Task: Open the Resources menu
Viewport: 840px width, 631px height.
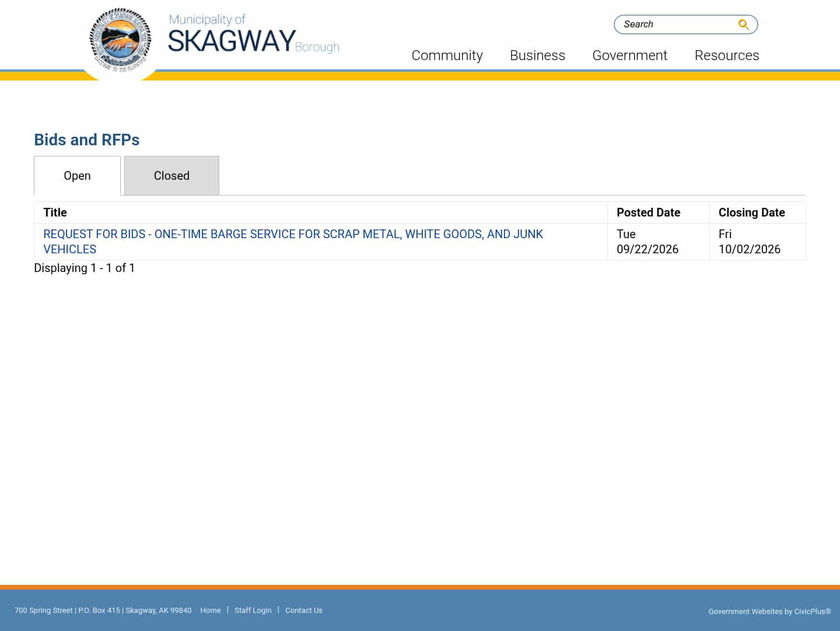Action: (x=726, y=55)
